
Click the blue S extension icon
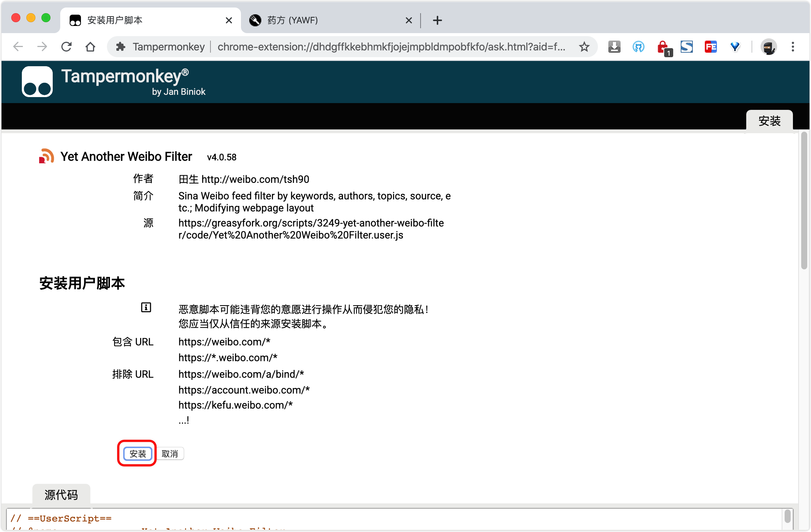687,47
